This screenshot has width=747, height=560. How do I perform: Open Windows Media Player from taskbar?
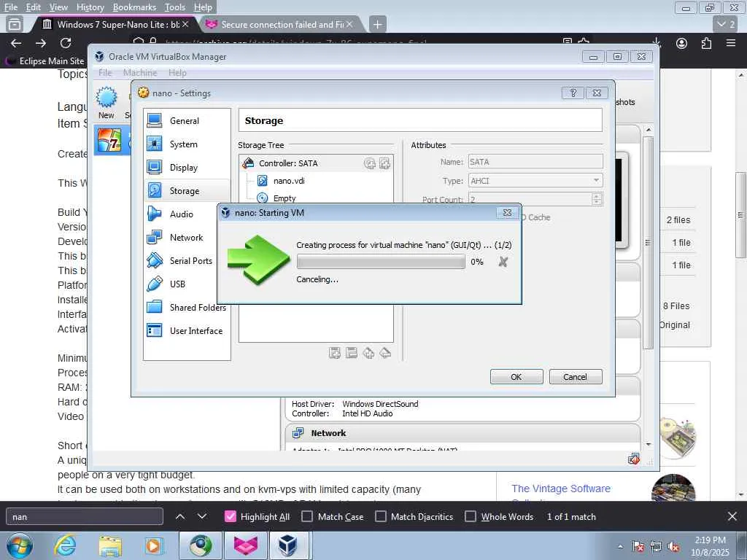coord(154,545)
